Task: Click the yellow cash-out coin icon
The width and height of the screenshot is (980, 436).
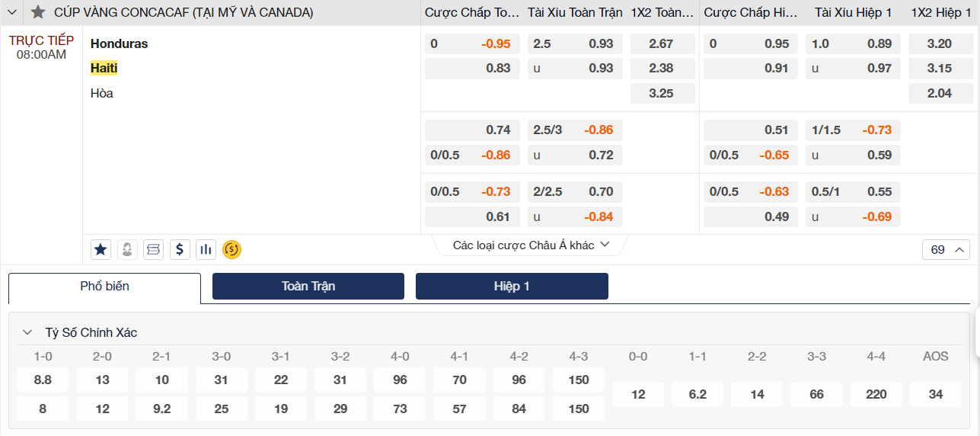Action: (x=231, y=249)
